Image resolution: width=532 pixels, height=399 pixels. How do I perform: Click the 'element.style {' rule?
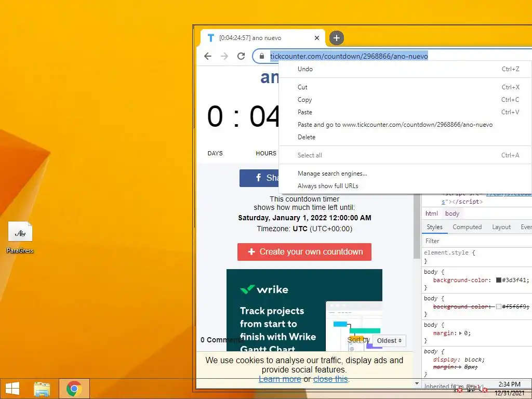tap(449, 253)
